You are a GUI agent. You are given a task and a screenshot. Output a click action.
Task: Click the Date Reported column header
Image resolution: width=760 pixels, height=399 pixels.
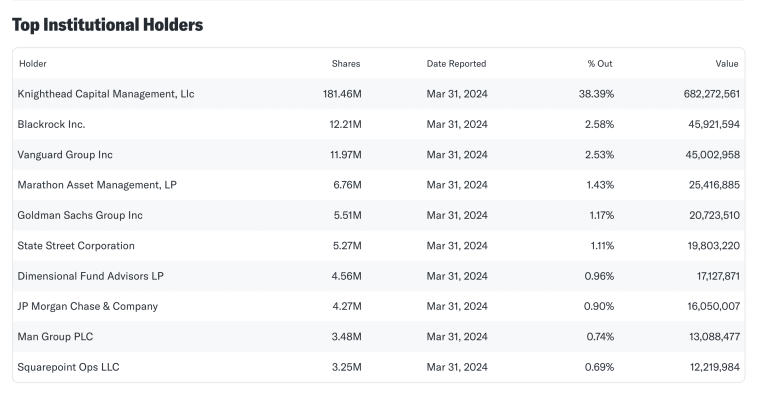(x=456, y=64)
